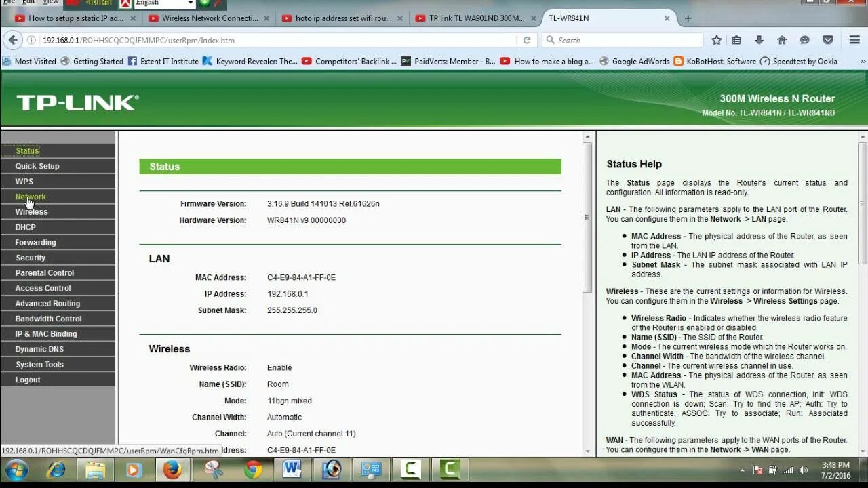Open the English language dropdown
Viewport: 868px width, 488px height.
165,3
